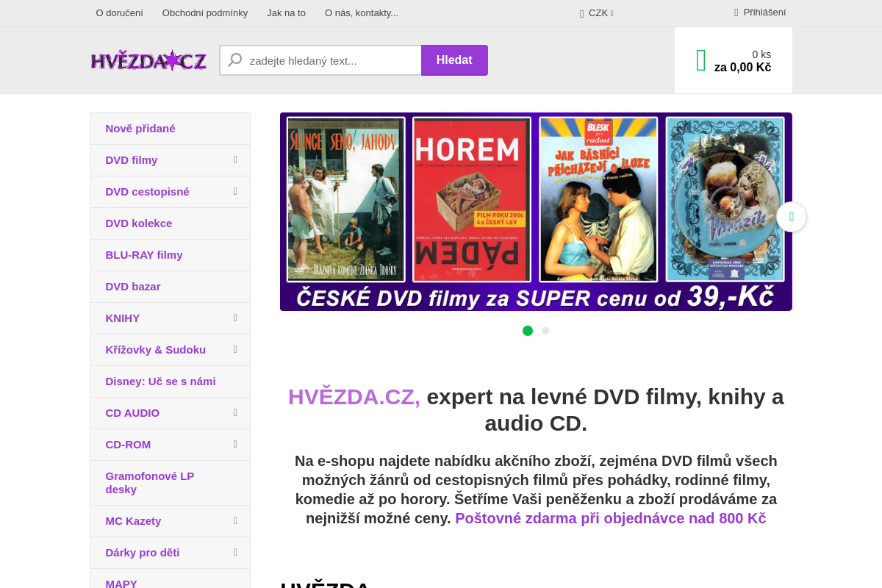882x588 pixels.
Task: Open the shopping cart icon
Action: (701, 60)
